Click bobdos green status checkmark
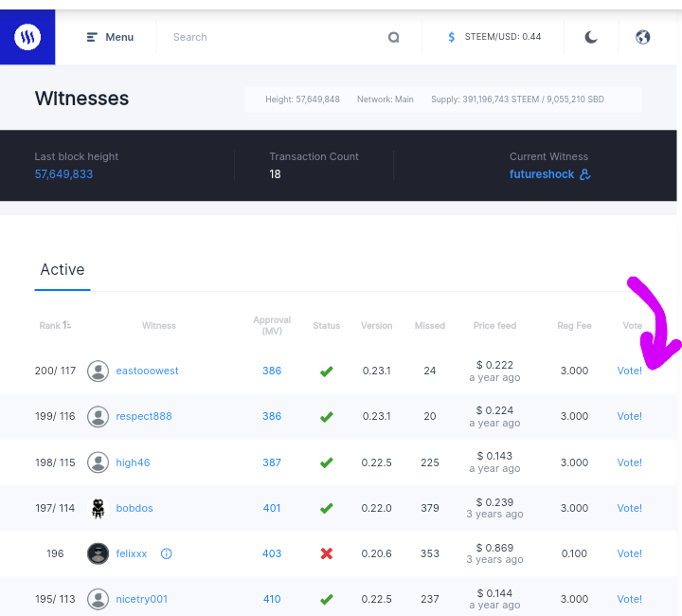Screen dimensions: 682x616 tap(326, 508)
